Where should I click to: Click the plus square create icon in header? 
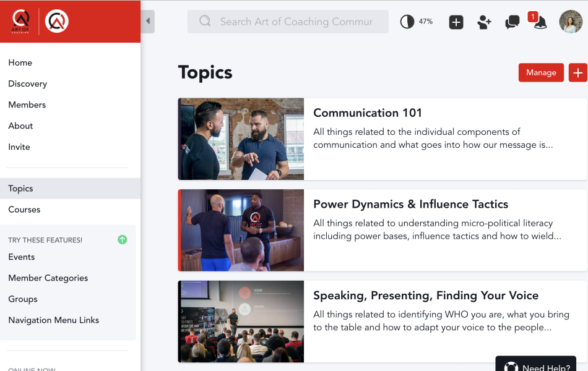(456, 22)
